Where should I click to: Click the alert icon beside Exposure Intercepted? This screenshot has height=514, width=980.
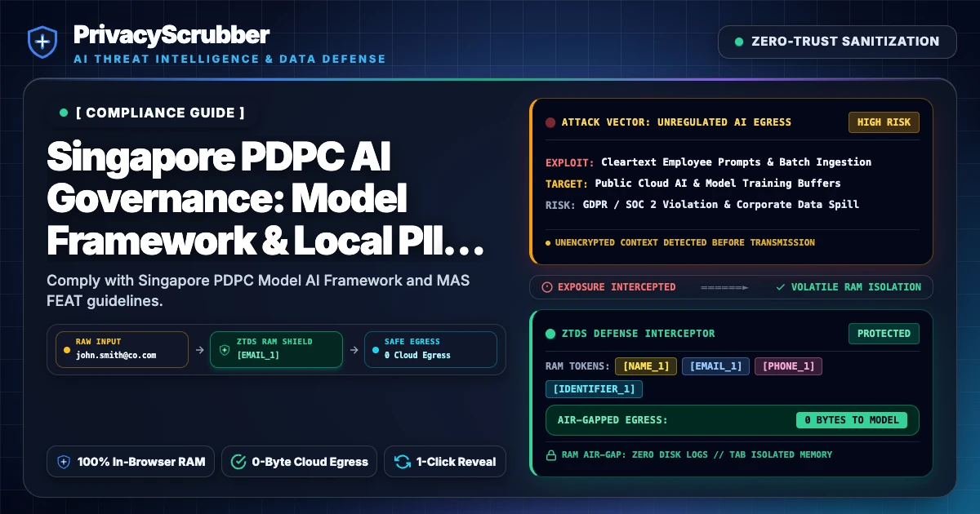pyautogui.click(x=547, y=287)
